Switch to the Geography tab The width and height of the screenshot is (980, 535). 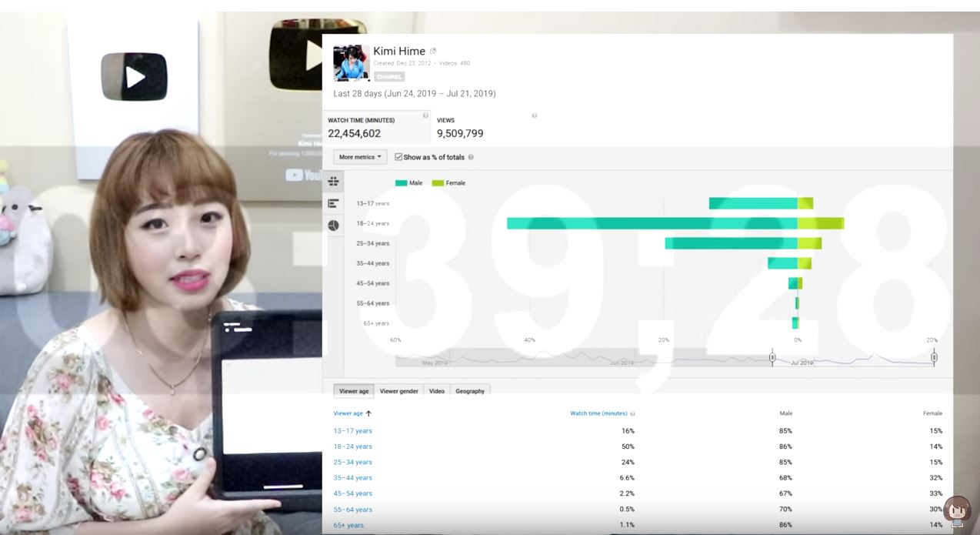[470, 391]
